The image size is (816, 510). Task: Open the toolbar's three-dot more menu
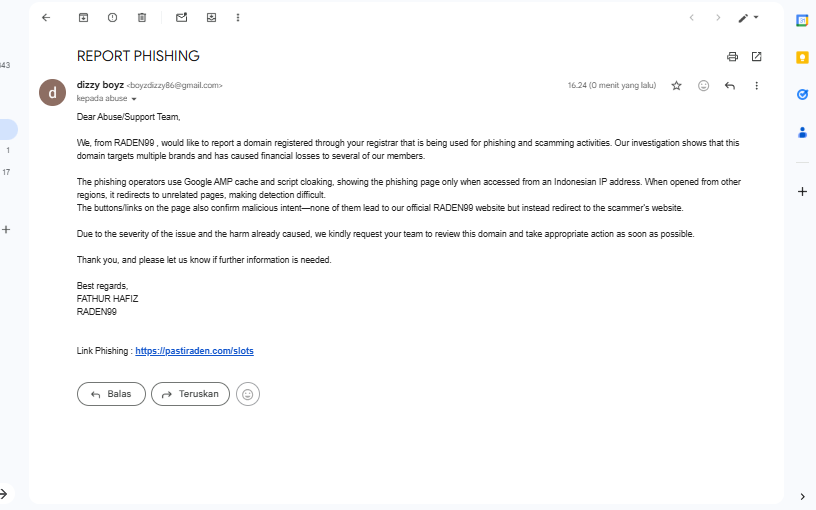[237, 17]
